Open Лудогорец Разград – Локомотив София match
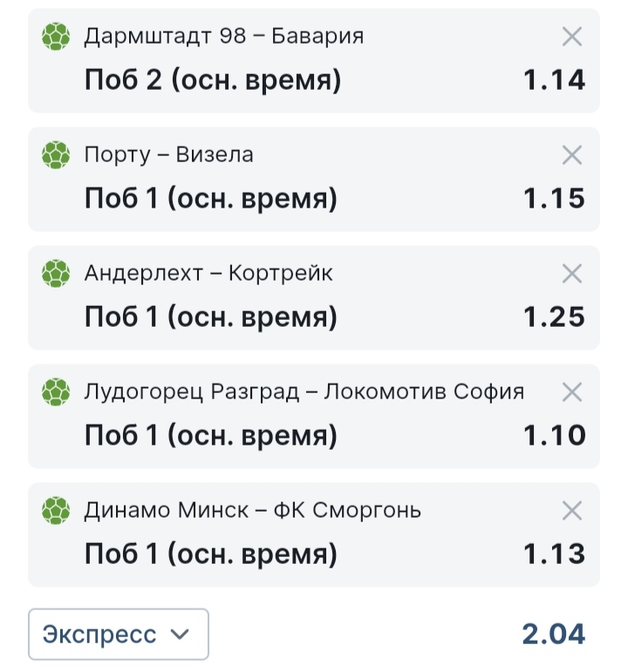Image resolution: width=628 pixels, height=672 pixels. (x=304, y=392)
